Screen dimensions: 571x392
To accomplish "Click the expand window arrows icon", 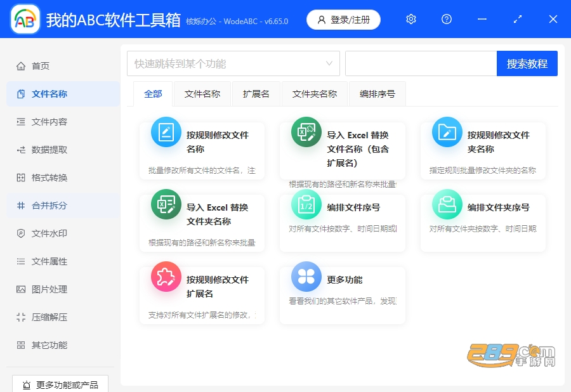I will point(518,19).
